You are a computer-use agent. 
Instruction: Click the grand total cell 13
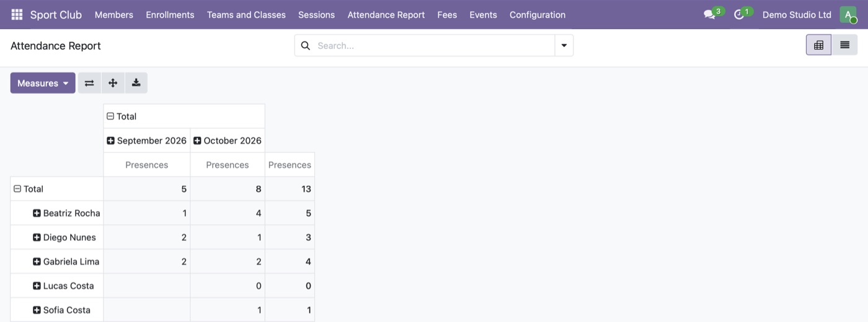(290, 189)
